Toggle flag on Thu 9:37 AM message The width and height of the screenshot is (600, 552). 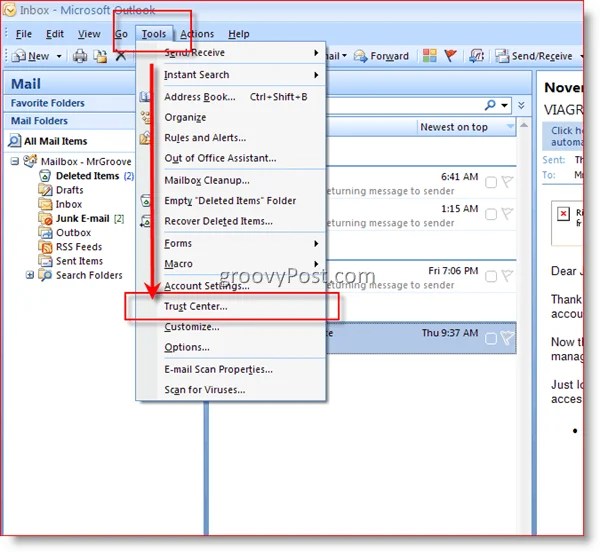(507, 338)
